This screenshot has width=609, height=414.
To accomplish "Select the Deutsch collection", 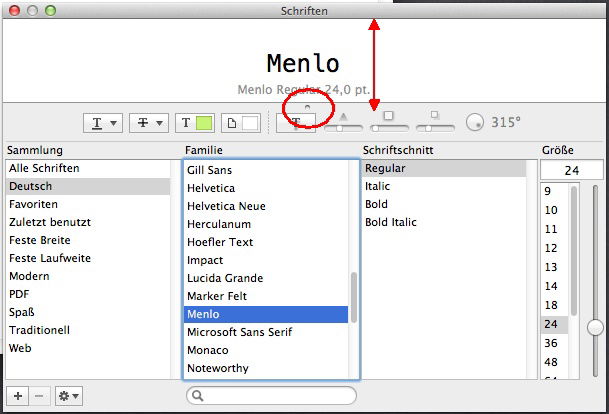I will (88, 186).
